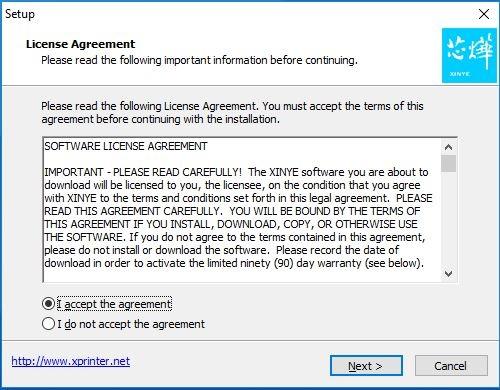Click the "(90) day warranty" line in license
Image resolution: width=500 pixels, height=390 pixels.
[x=234, y=263]
